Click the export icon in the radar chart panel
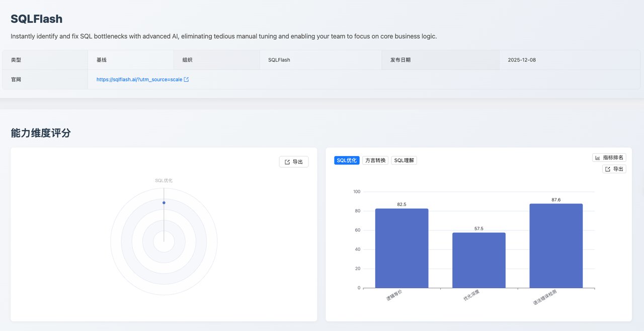Screen dimensions: 644x331 (287, 162)
